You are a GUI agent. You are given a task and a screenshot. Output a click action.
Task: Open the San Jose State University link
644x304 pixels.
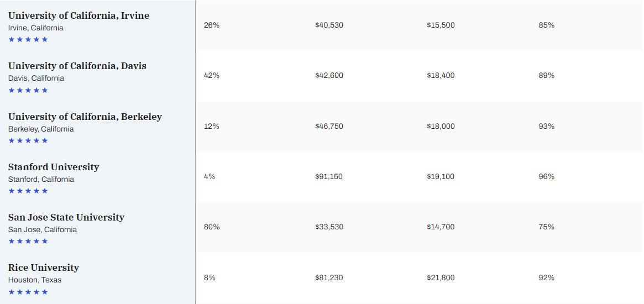click(66, 217)
